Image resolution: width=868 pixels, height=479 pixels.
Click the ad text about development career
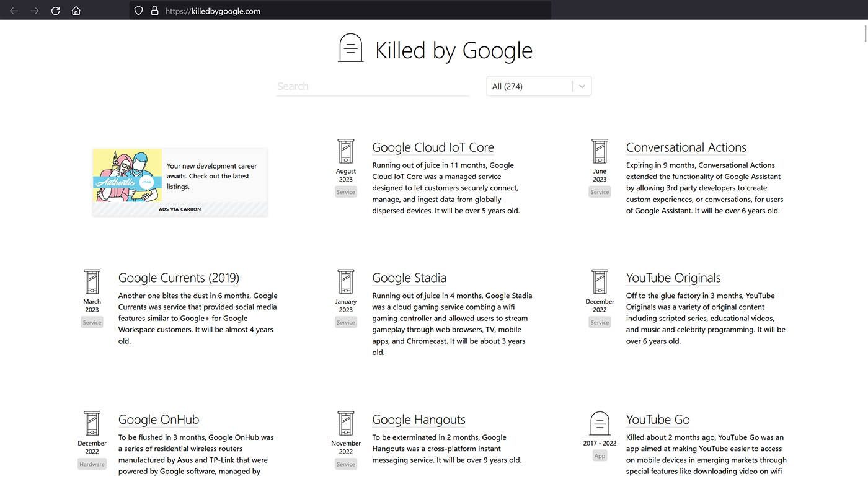click(x=211, y=176)
